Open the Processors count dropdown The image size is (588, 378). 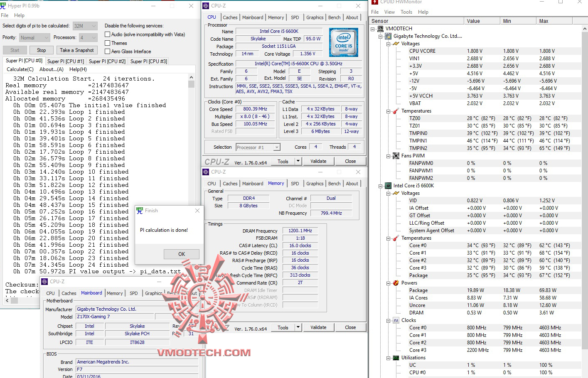coord(88,38)
